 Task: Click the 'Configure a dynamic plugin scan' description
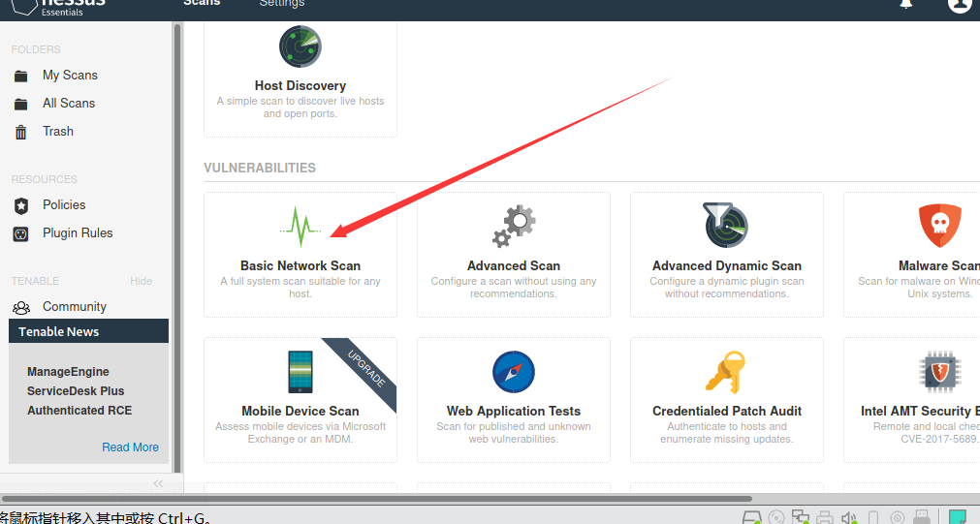(x=727, y=288)
